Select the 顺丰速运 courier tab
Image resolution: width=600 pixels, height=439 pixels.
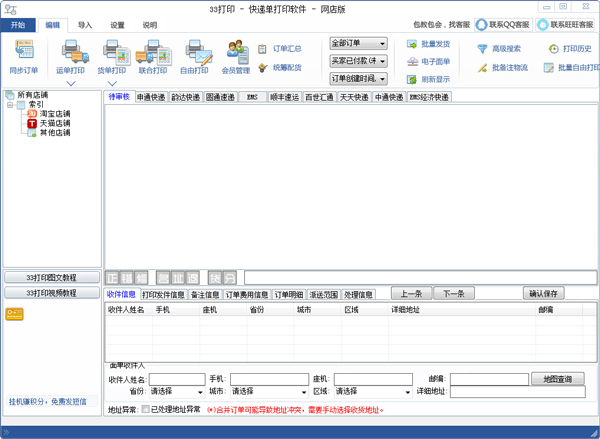point(284,97)
